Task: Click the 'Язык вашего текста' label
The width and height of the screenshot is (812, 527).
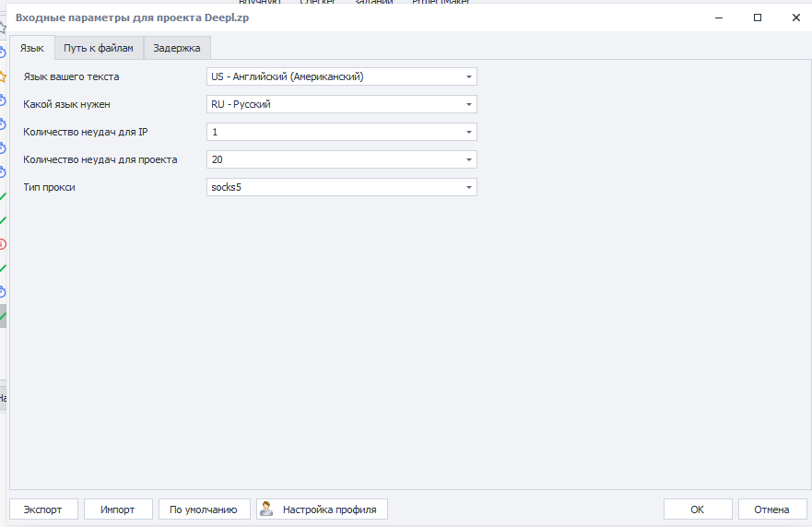Action: [72, 76]
